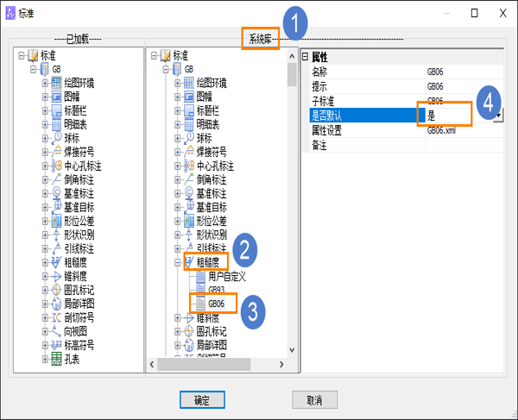518x420 pixels.
Task: Select GB06 under 粗糙度 in 系统库
Action: point(217,304)
